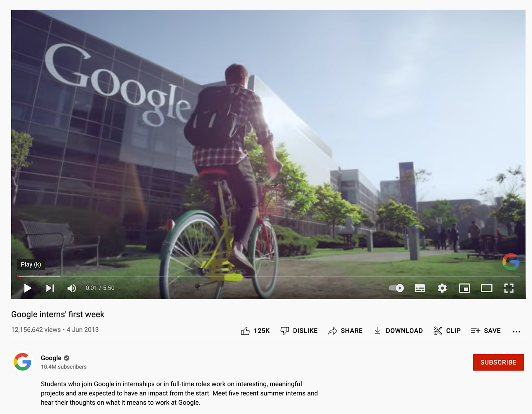532x414 pixels.
Task: Enable miniplayer mode
Action: [464, 288]
